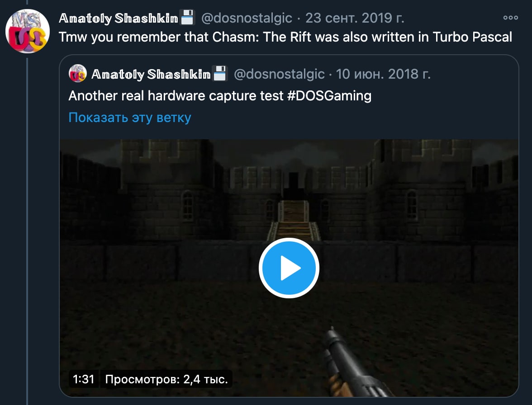Click floppy disk emoji in quoted tweet header
The image size is (532, 405).
[x=219, y=73]
